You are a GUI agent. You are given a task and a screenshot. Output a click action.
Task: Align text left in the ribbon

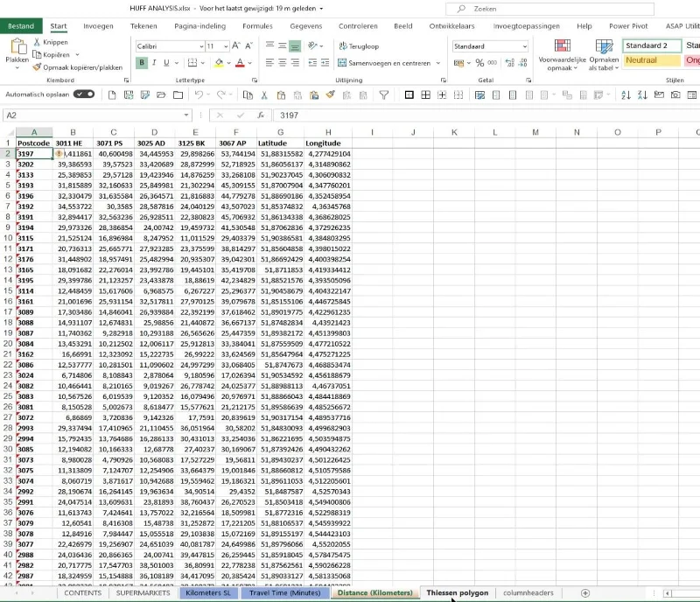coord(269,62)
